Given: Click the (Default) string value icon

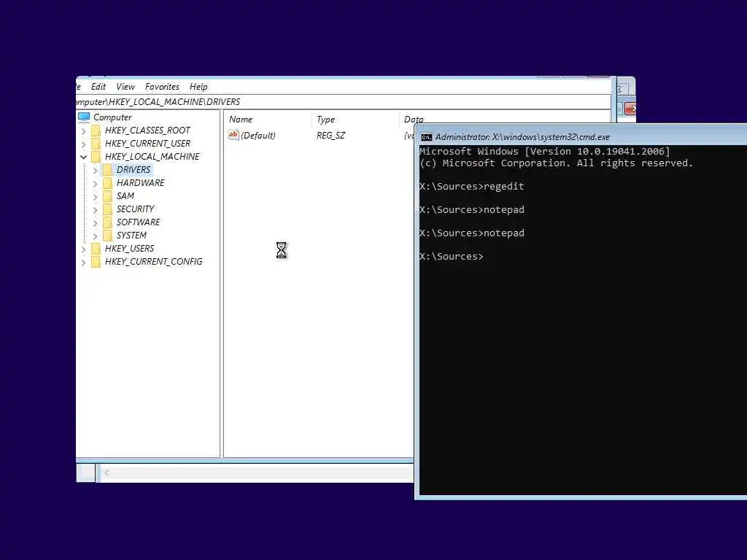Looking at the screenshot, I should click(233, 135).
